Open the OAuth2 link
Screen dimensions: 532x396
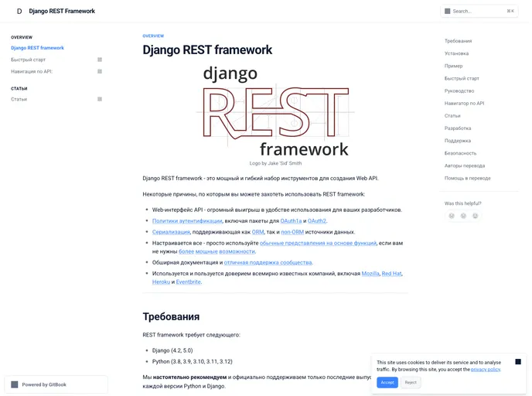316,221
